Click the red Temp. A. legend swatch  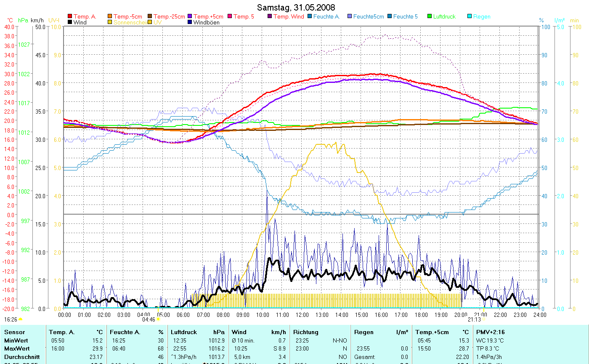pos(70,17)
